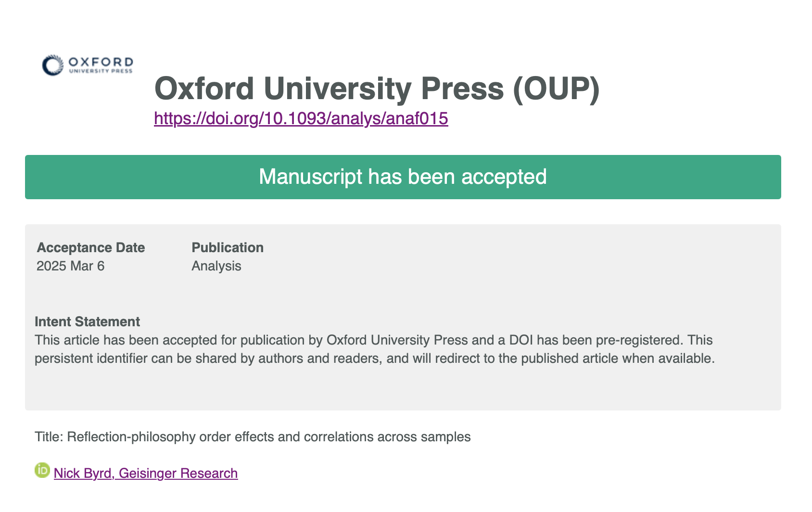Viewport: 812px width, 512px height.
Task: Click the gray details panel background
Action: pos(481,289)
